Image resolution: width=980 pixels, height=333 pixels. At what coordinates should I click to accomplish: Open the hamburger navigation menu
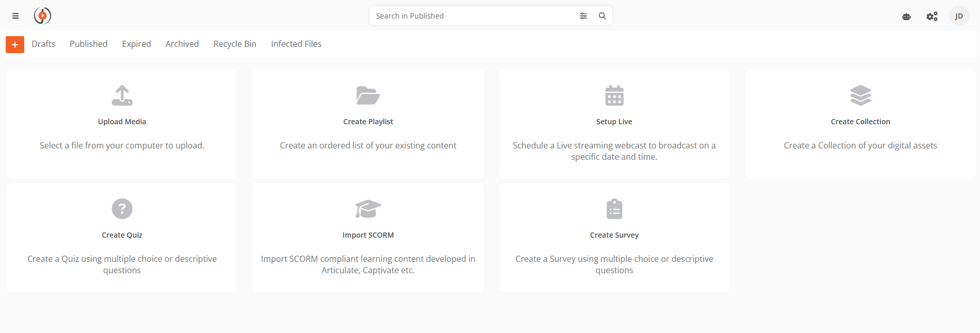click(15, 16)
